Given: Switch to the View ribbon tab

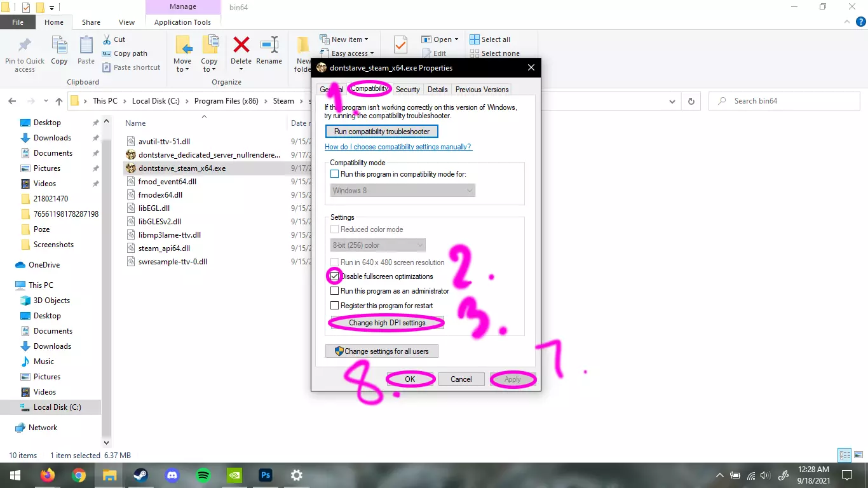Looking at the screenshot, I should click(x=126, y=22).
